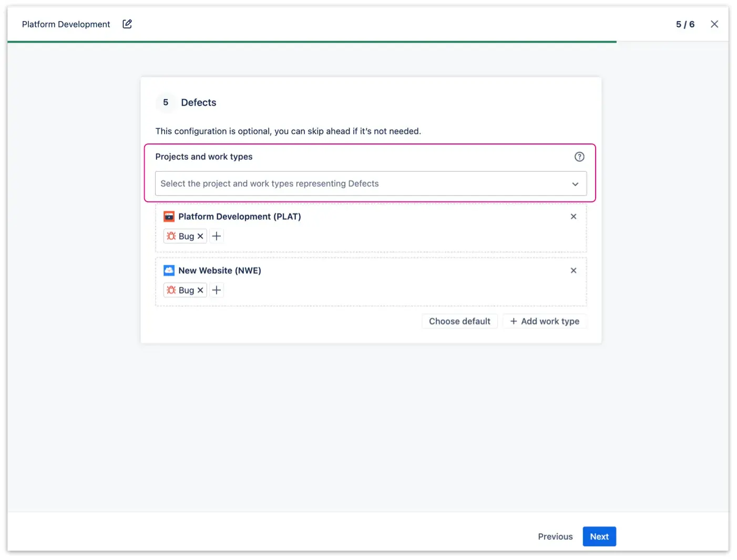Image resolution: width=737 pixels, height=560 pixels.
Task: Click the Bug icon in the NWE tag
Action: [171, 289]
